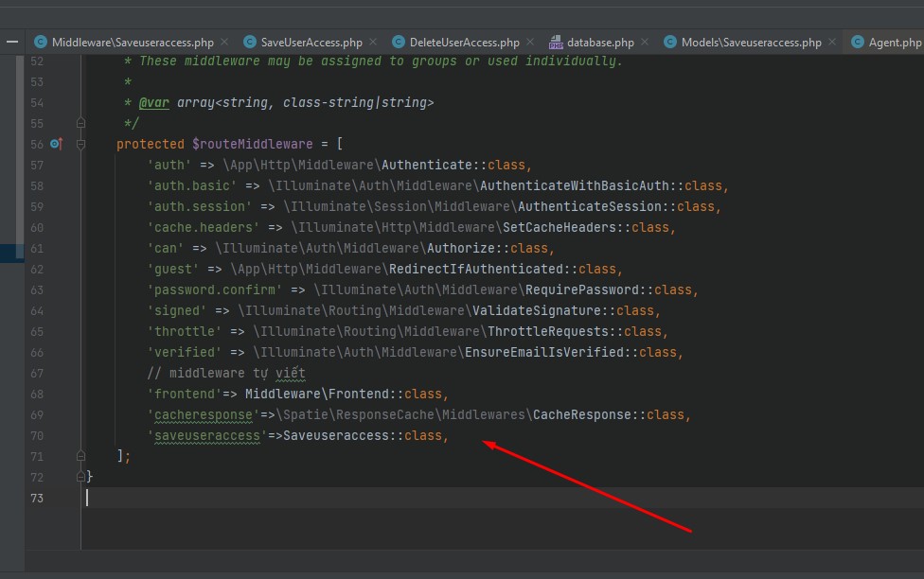This screenshot has height=579, width=924.
Task: Click the 'guest' key string
Action: point(173,270)
